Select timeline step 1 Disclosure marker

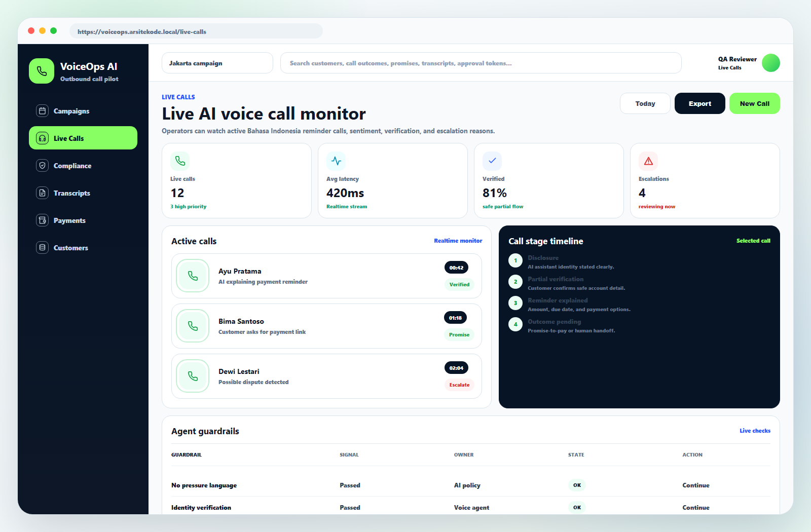click(x=515, y=260)
